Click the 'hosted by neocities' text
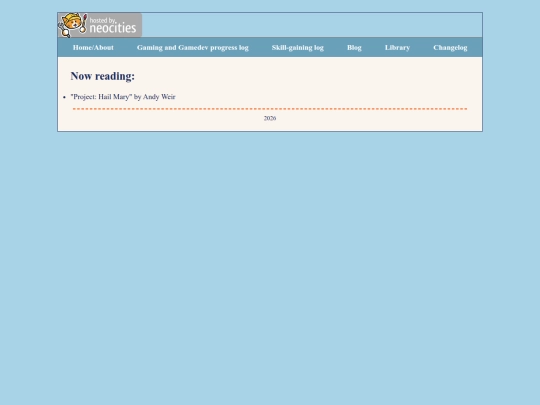 pyautogui.click(x=113, y=25)
